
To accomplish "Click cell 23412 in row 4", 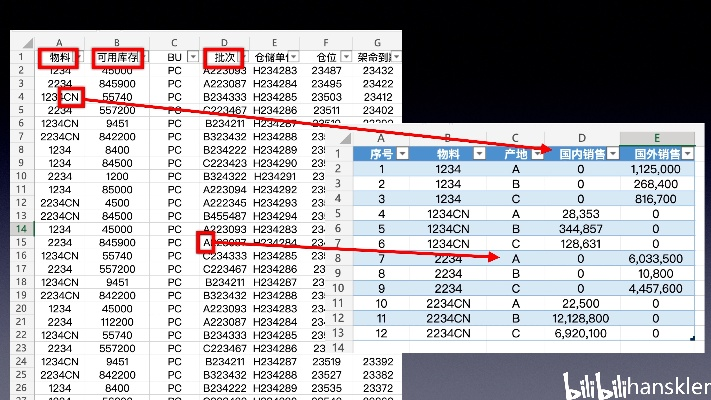I will click(x=378, y=97).
